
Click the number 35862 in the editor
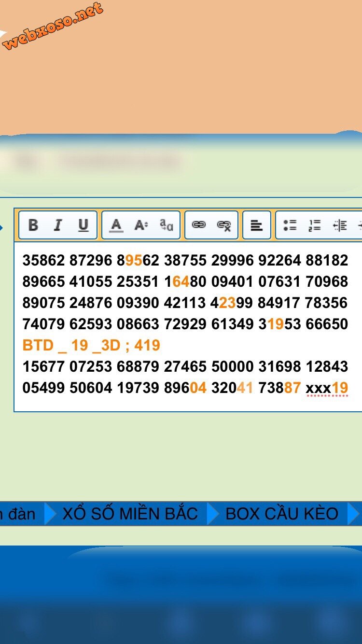click(x=43, y=260)
